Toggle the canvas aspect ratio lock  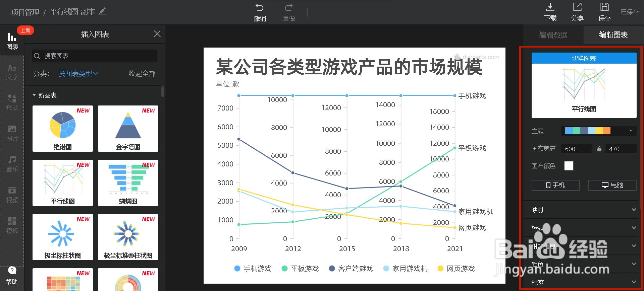599,149
